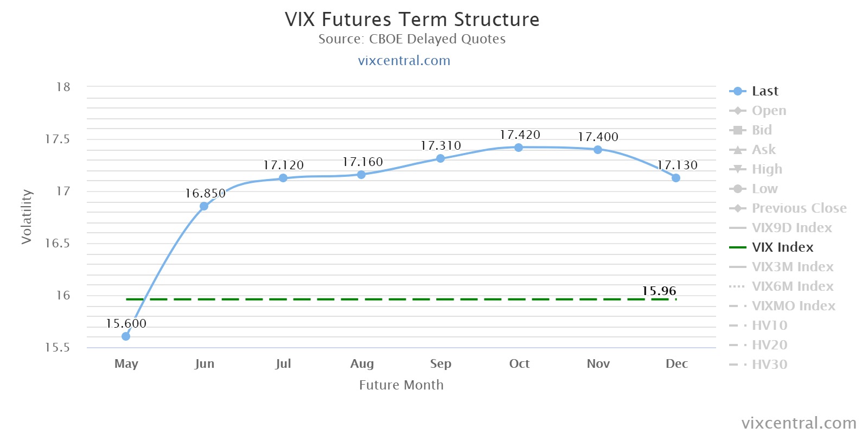Click the Low series circle legend icon

[737, 189]
